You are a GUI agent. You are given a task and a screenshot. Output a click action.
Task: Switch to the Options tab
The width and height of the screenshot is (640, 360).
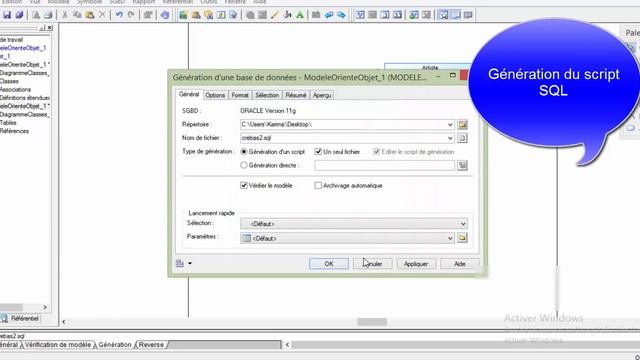215,95
